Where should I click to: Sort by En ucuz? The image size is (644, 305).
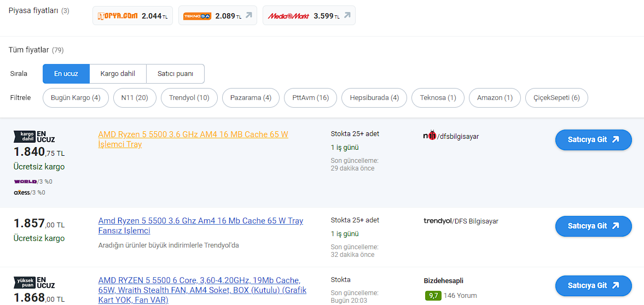tap(66, 74)
